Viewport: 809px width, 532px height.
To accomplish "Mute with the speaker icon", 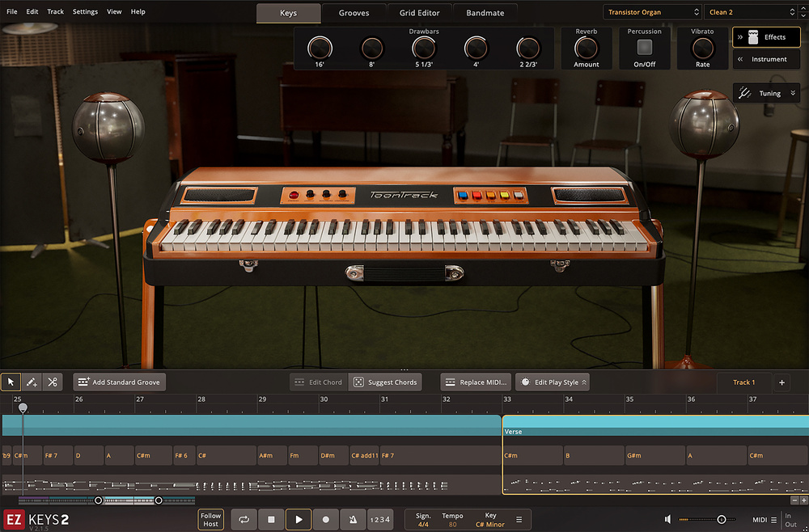I will (667, 519).
